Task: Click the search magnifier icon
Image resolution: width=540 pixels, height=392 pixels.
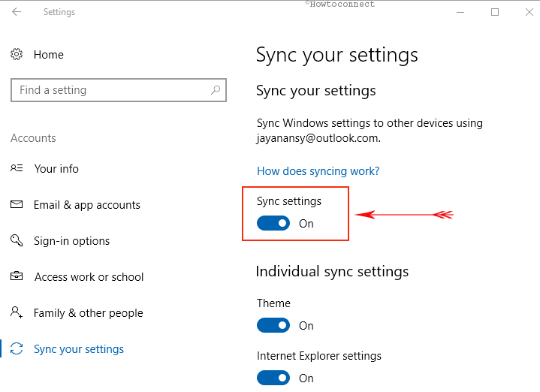Action: pos(216,90)
